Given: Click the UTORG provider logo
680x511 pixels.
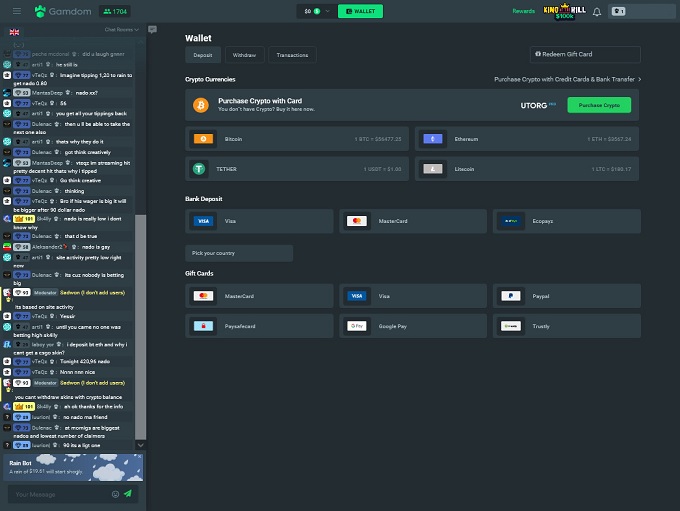Looking at the screenshot, I should (538, 105).
